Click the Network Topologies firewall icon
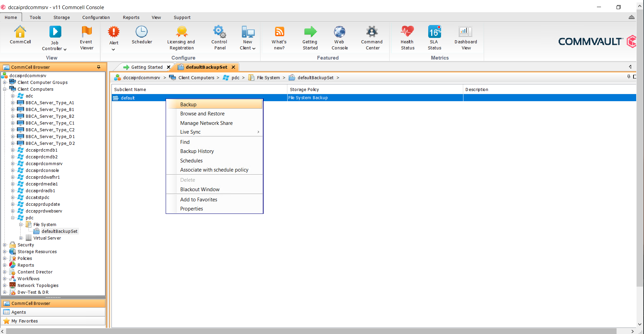 (x=13, y=285)
